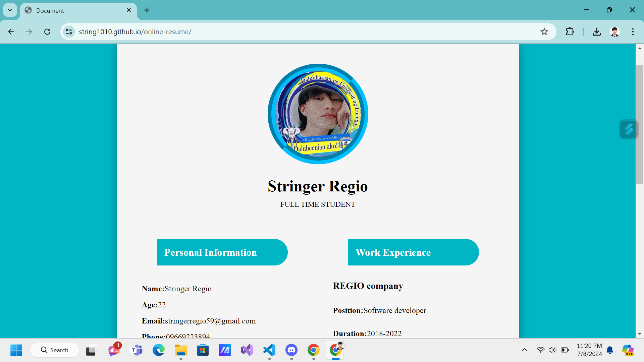Click the scrollbar down arrow
The width and height of the screenshot is (644, 362).
640,334
